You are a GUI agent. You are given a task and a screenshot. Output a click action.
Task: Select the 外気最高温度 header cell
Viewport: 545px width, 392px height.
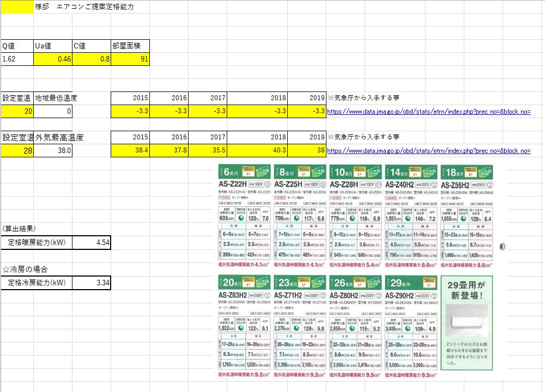[x=53, y=138]
